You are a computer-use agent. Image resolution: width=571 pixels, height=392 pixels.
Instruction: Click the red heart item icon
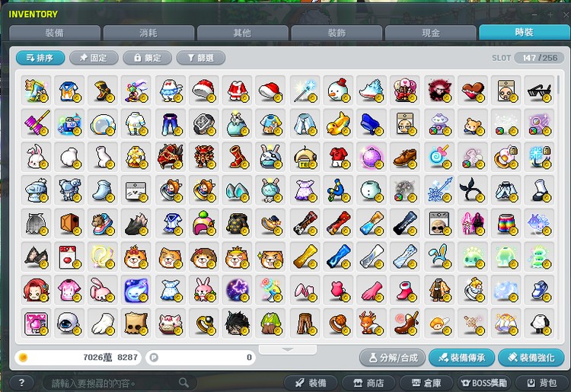click(x=473, y=89)
